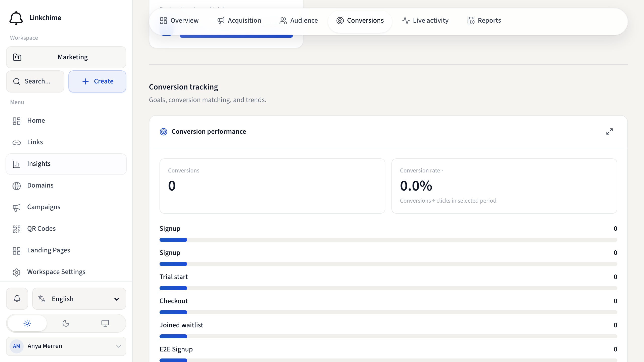Viewport: 644px width, 362px height.
Task: Click the Landing Pages grid icon
Action: click(x=17, y=251)
